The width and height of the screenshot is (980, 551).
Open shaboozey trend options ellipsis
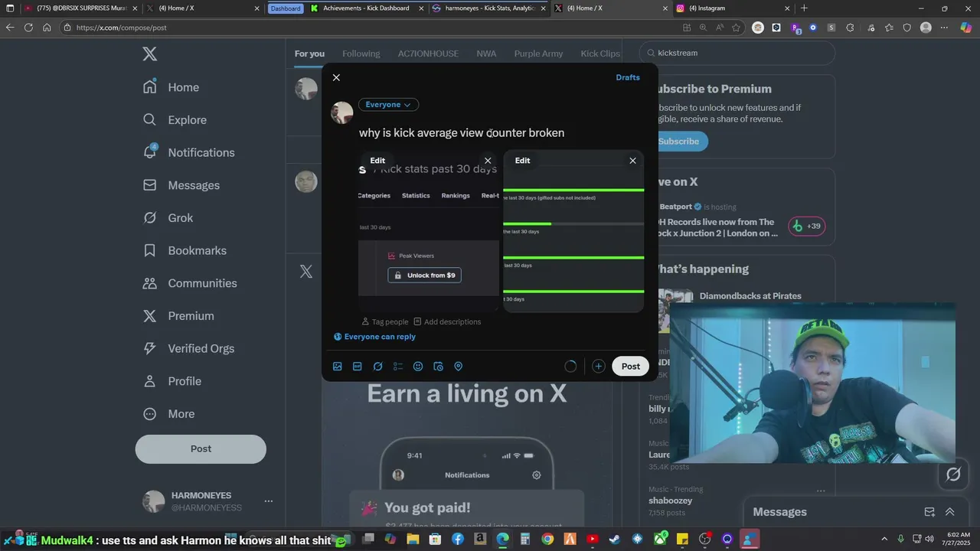tap(821, 491)
